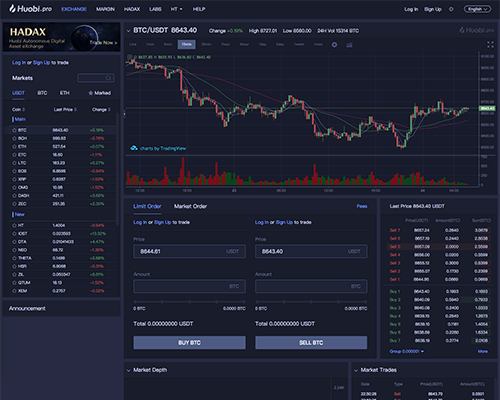
Task: Toggle the NEO star
Action: coord(14,250)
